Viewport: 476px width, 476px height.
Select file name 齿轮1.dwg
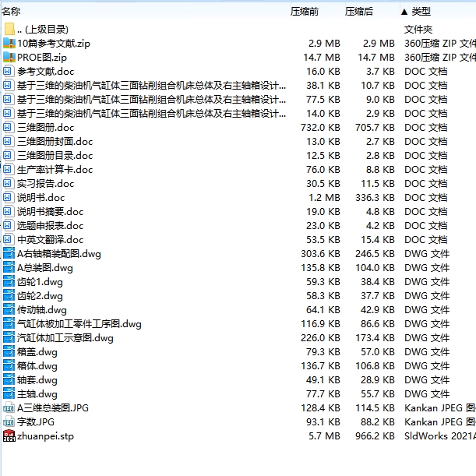pos(40,282)
